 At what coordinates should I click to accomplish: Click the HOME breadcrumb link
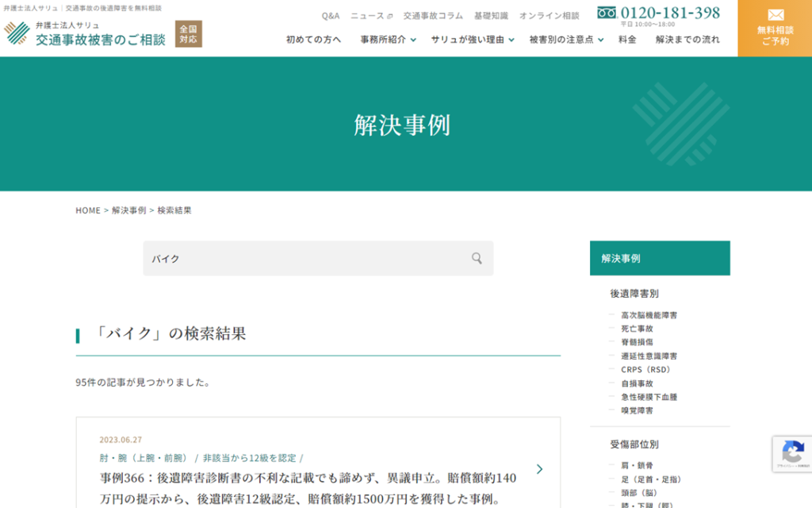(x=88, y=210)
